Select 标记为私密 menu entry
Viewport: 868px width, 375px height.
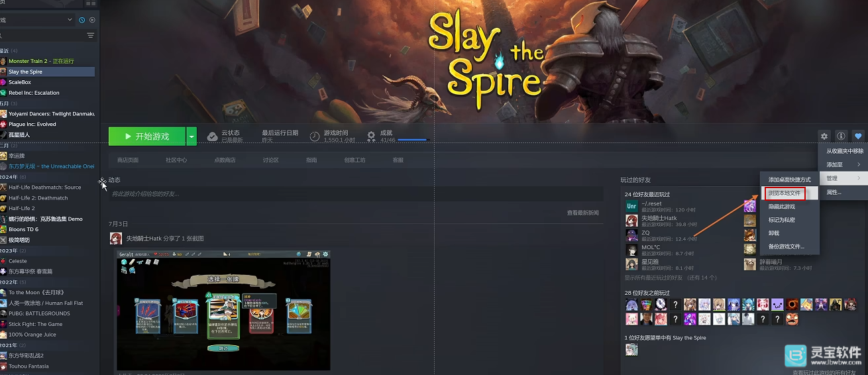click(790, 220)
